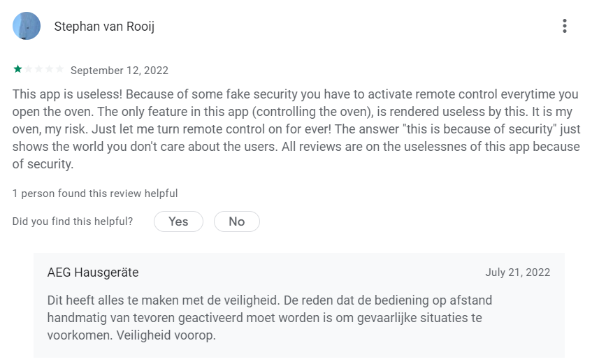Click the review date September 12, 2022

[120, 71]
